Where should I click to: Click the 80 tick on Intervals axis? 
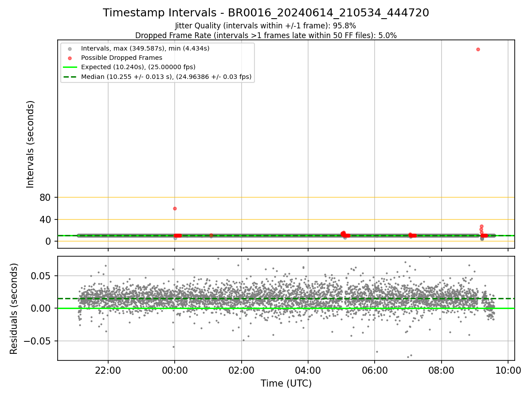[x=46, y=198]
